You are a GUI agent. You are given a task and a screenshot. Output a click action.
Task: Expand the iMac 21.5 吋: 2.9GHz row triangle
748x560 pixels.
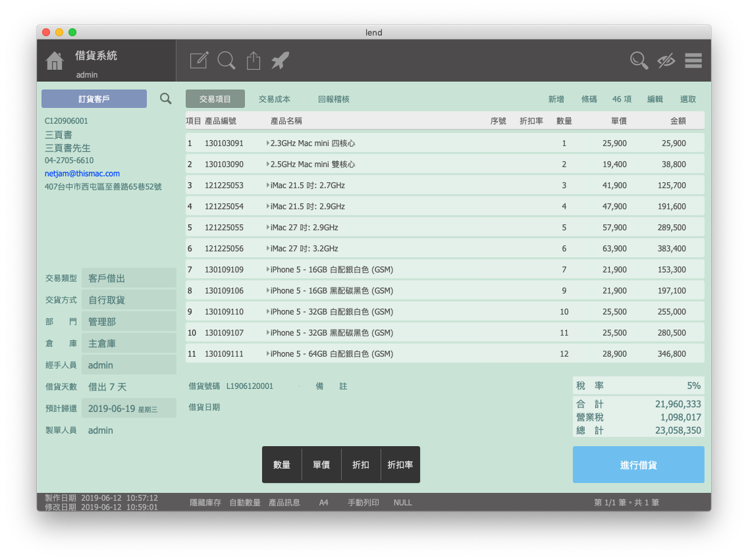click(x=267, y=206)
